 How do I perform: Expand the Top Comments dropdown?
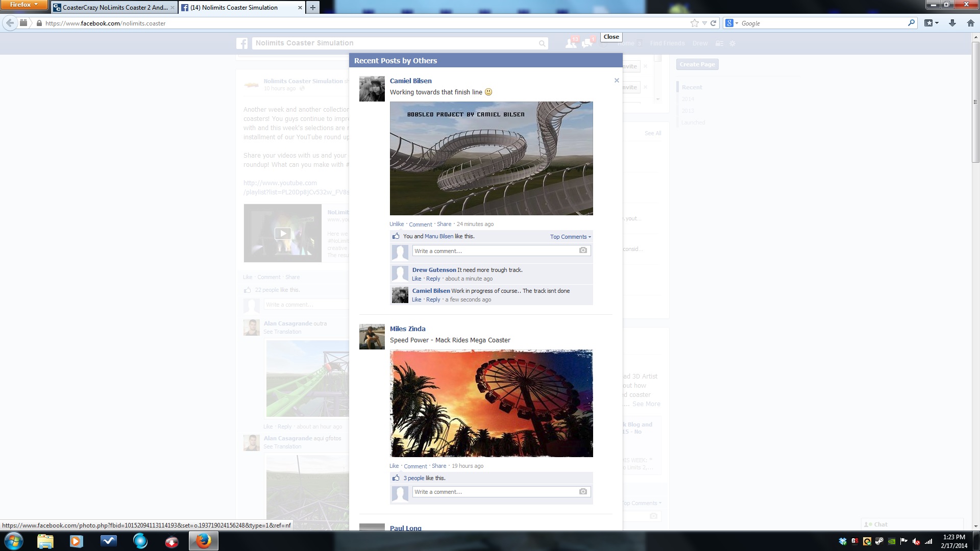570,237
